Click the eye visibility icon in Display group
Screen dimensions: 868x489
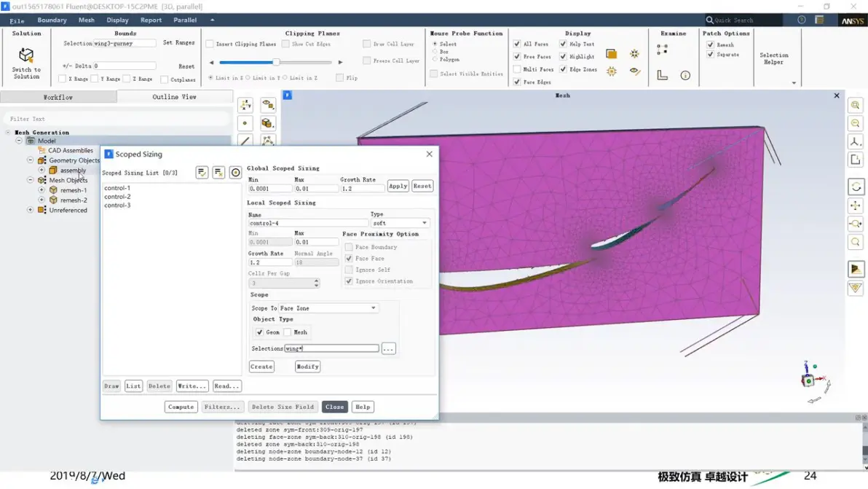pyautogui.click(x=634, y=71)
